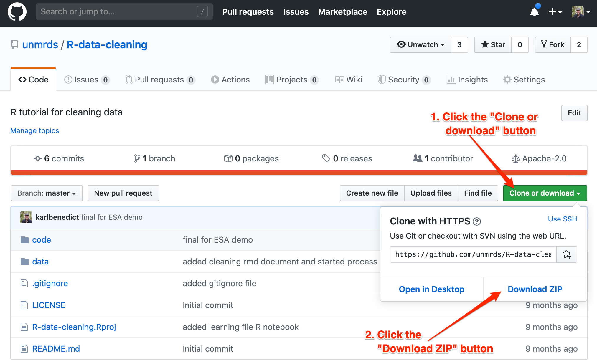
Task: Click the 6 commits history icon
Action: tap(37, 159)
